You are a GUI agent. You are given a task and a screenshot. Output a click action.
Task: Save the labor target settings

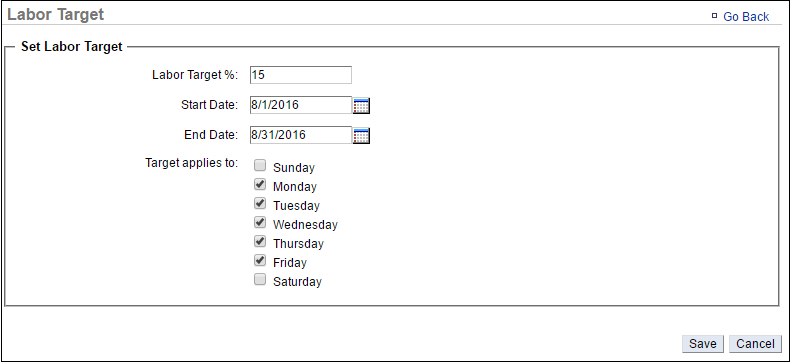point(703,344)
